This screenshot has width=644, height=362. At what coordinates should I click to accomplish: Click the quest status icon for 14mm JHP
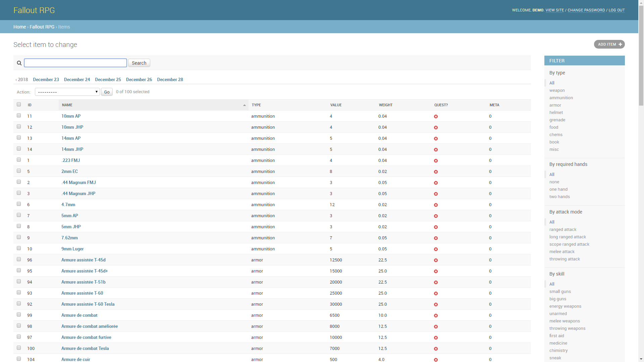(436, 150)
